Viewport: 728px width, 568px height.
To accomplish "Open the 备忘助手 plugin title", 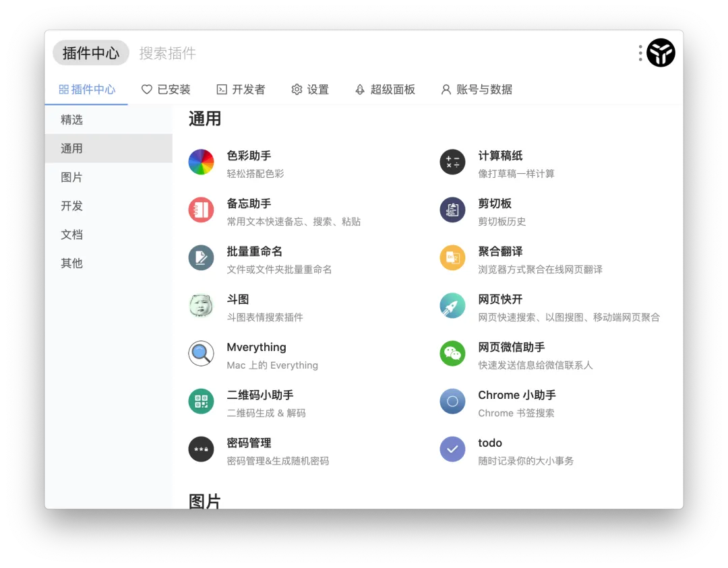I will (249, 203).
